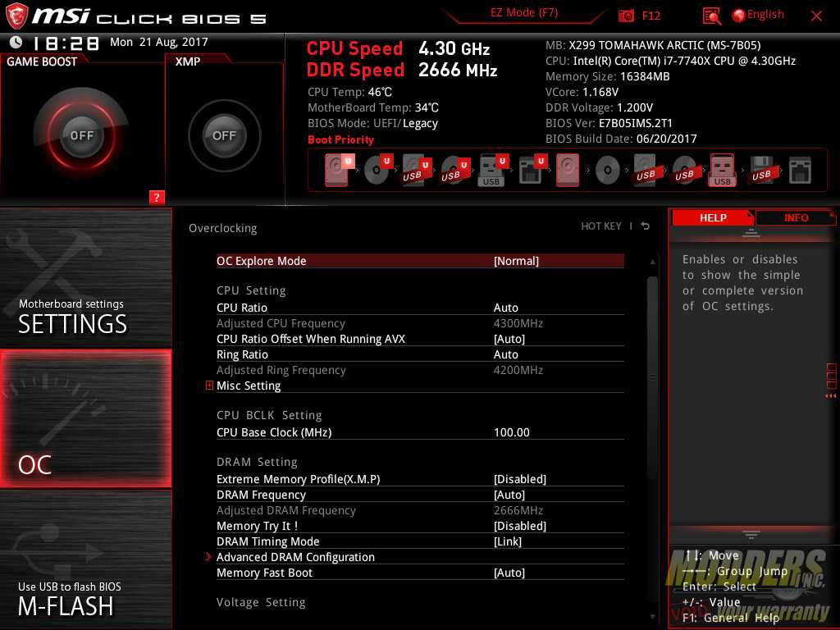Change language via English label
840x630 pixels.
765,15
